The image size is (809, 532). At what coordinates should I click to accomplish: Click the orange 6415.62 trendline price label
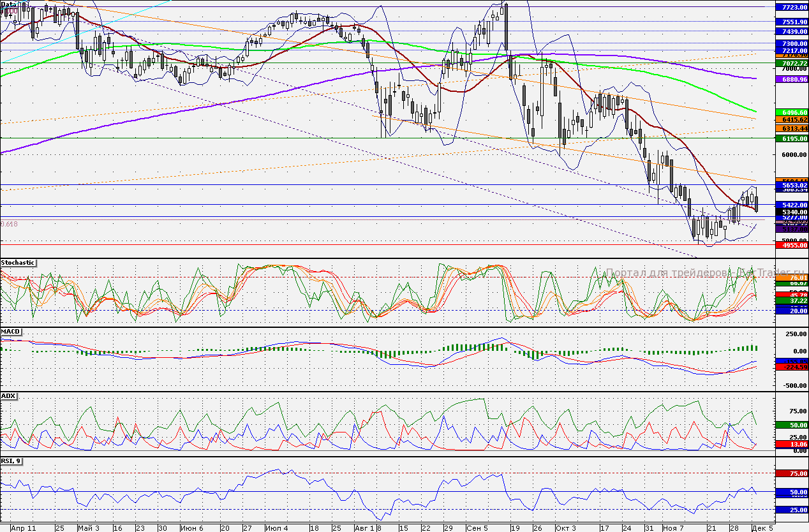[x=790, y=119]
